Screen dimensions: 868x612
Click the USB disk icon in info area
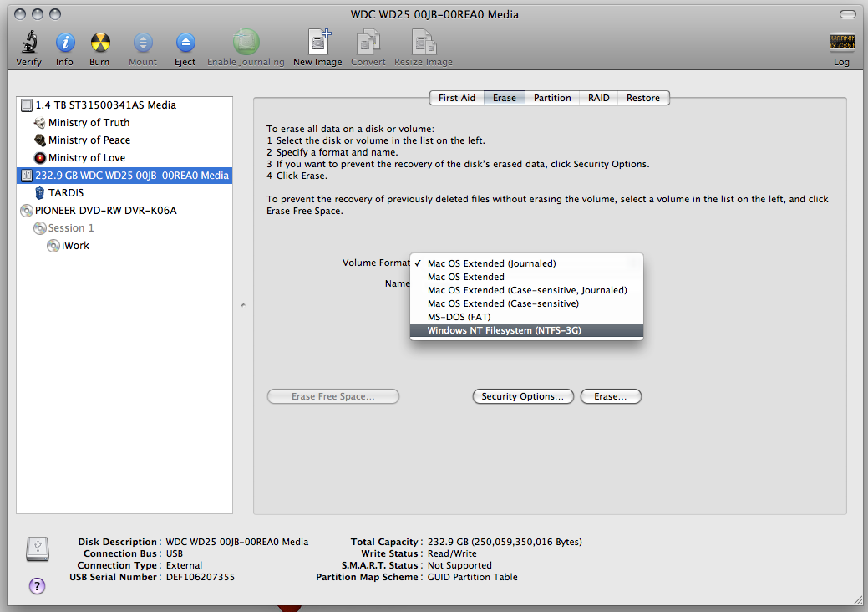(x=38, y=548)
